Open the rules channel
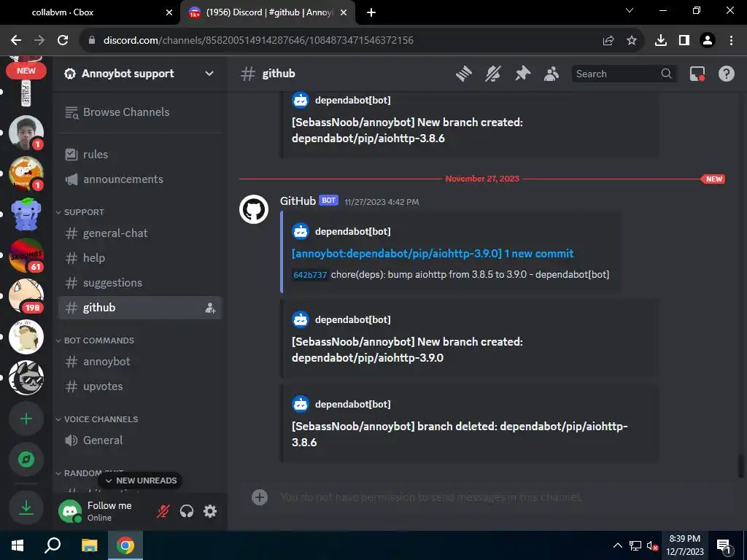This screenshot has height=560, width=747. click(x=140, y=155)
